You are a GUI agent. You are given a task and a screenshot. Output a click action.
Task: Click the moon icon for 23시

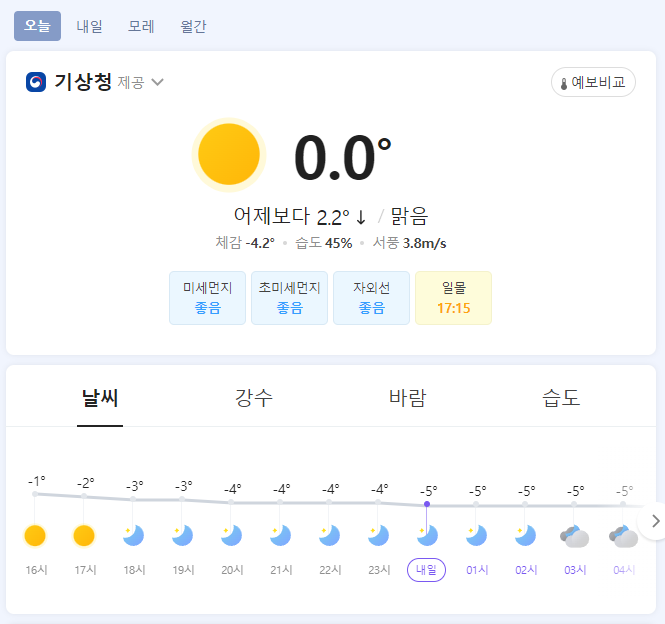click(x=378, y=536)
